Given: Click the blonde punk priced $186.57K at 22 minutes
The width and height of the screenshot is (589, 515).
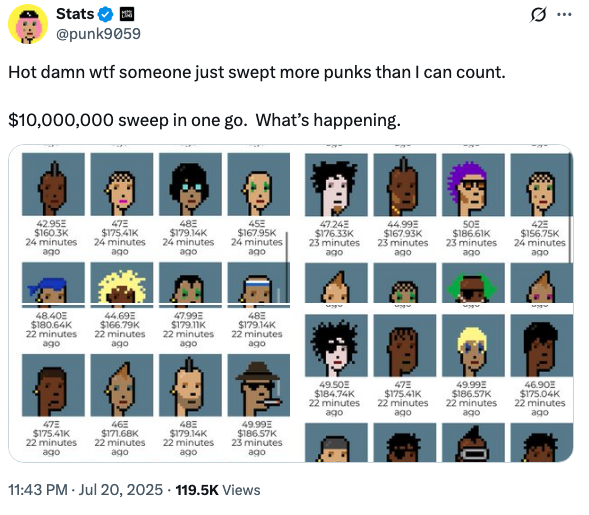Looking at the screenshot, I should (x=473, y=346).
